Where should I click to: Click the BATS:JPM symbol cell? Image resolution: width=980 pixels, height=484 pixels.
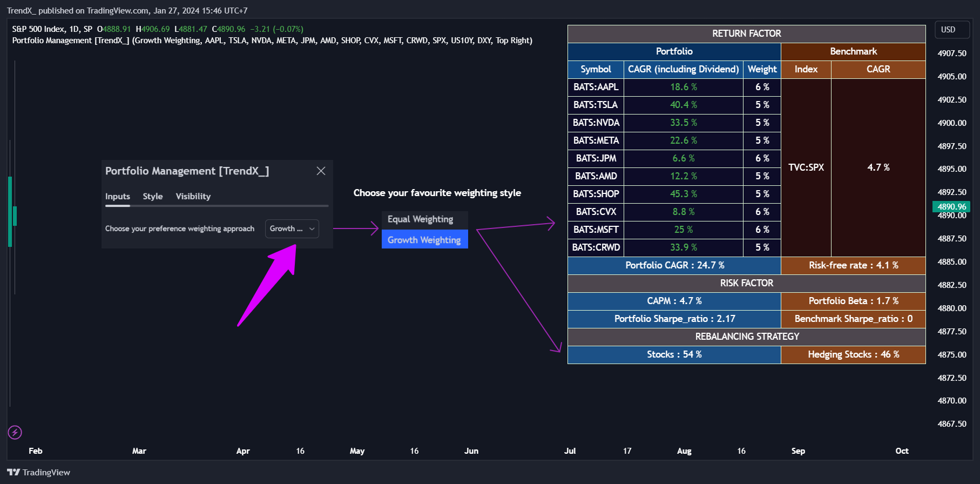(596, 158)
